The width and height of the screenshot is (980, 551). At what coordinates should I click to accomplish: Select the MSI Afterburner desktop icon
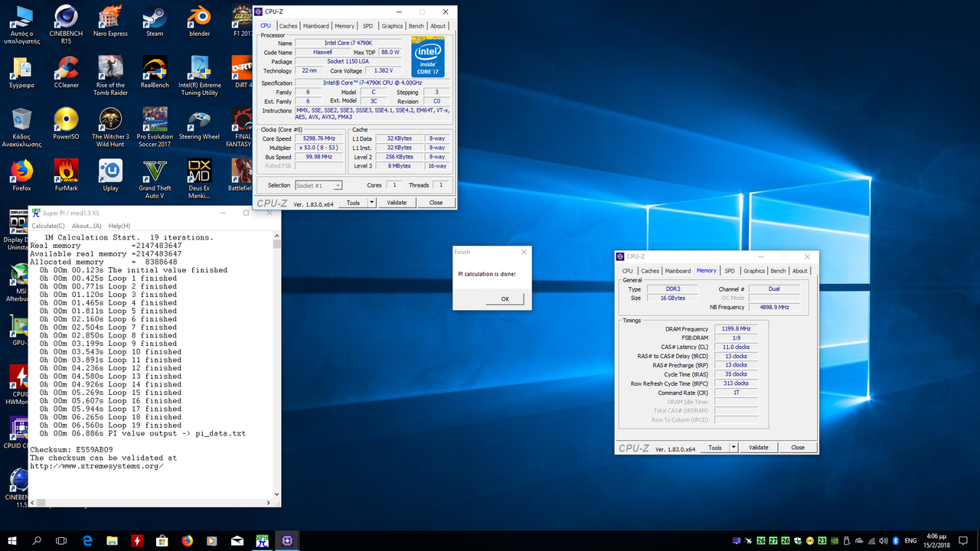tap(18, 283)
